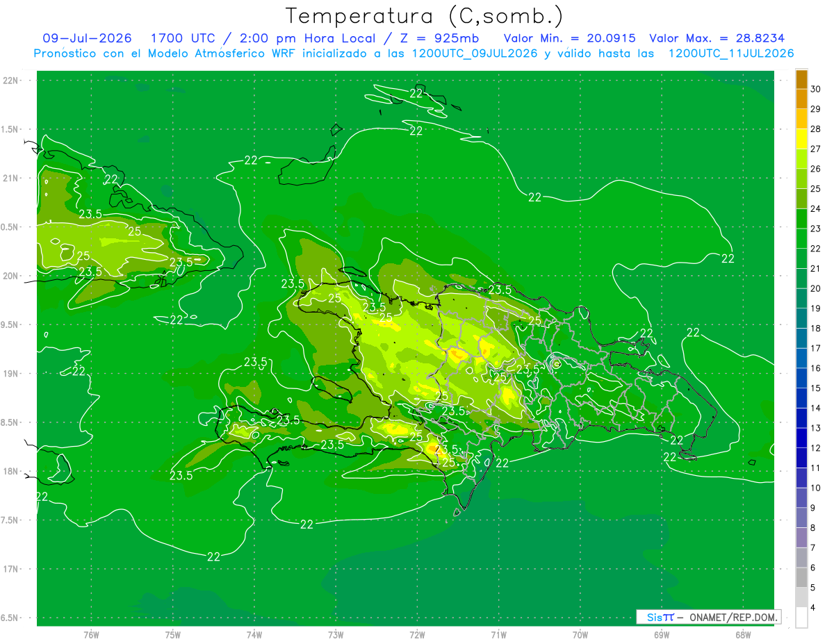The image size is (834, 644).
Task: Click the "68W" longitude axis label
Action: click(742, 635)
